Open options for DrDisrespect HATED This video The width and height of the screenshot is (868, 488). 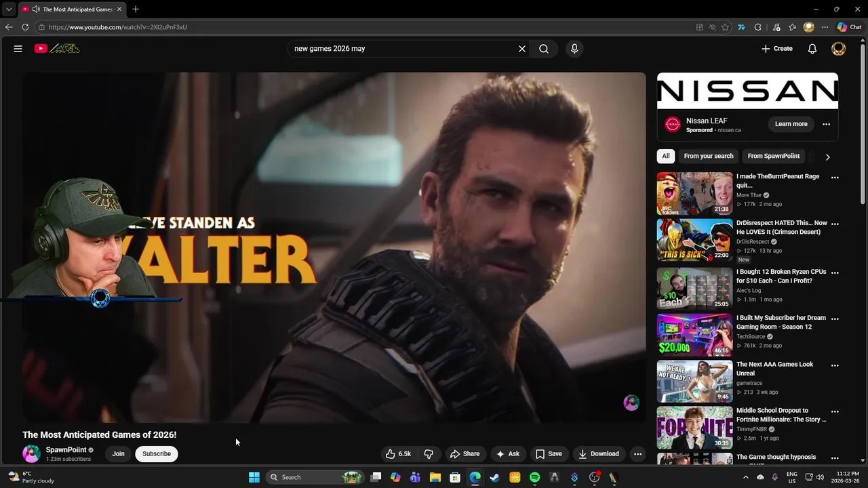tap(835, 224)
